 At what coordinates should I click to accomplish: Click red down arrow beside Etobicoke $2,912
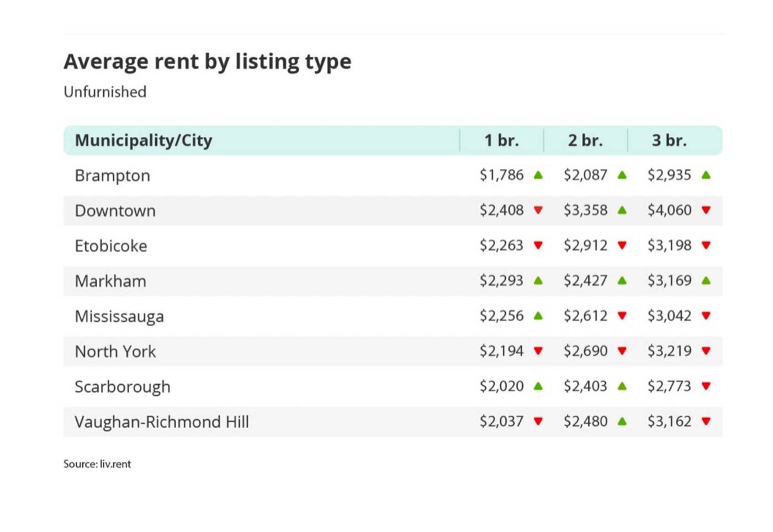point(622,246)
